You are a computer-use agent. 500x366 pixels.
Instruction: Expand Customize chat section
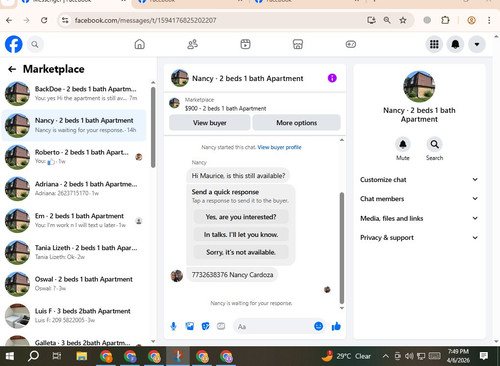(x=419, y=180)
